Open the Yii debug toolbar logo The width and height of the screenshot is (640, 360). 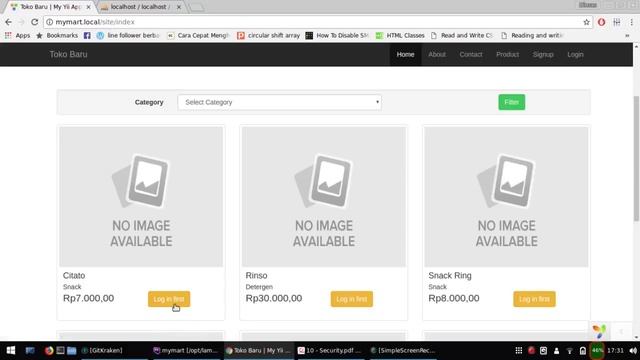tap(599, 331)
